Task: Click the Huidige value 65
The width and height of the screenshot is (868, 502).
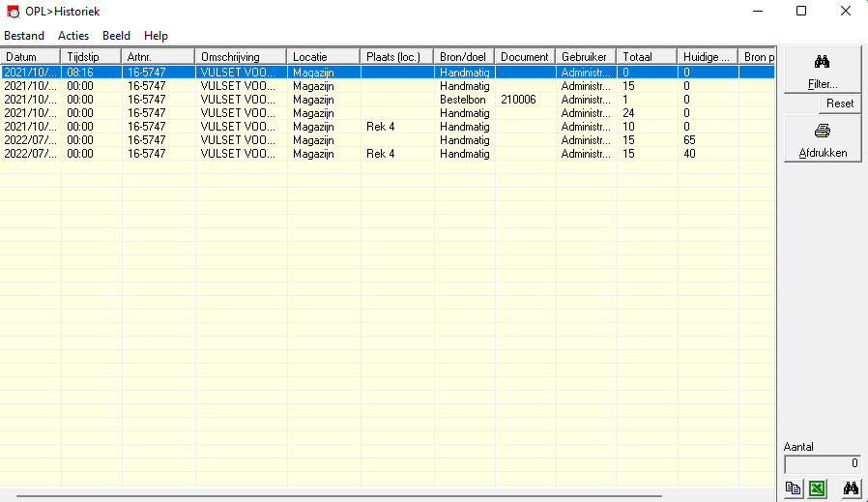Action: click(689, 140)
